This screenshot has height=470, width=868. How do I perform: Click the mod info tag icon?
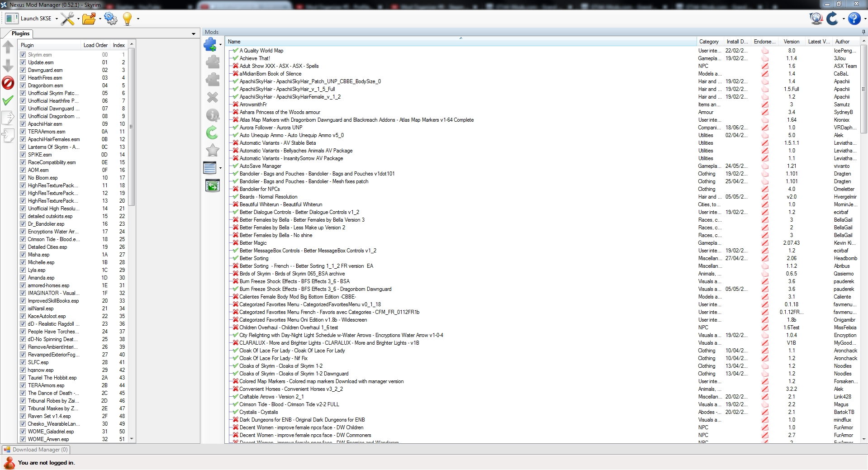click(x=213, y=115)
